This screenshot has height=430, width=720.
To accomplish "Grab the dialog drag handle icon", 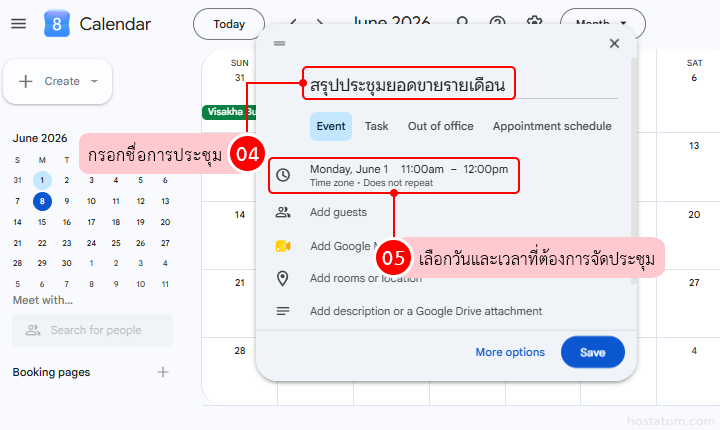I will (x=280, y=44).
